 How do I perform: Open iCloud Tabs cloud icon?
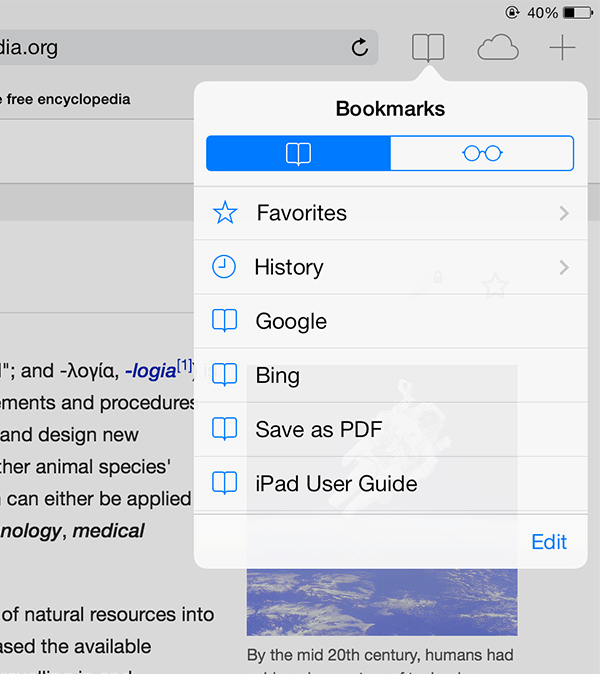pos(498,47)
